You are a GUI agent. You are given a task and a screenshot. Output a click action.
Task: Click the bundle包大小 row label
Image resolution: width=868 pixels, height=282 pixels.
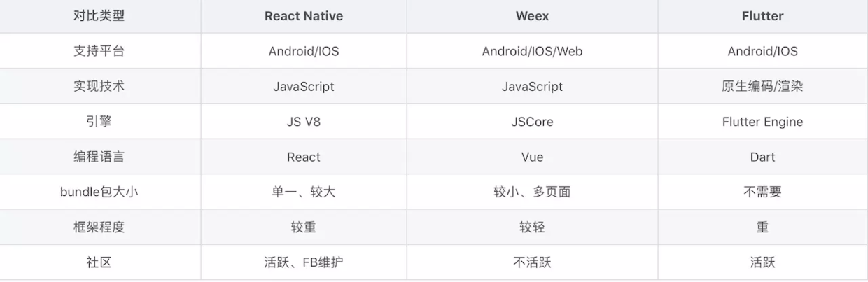tap(99, 192)
